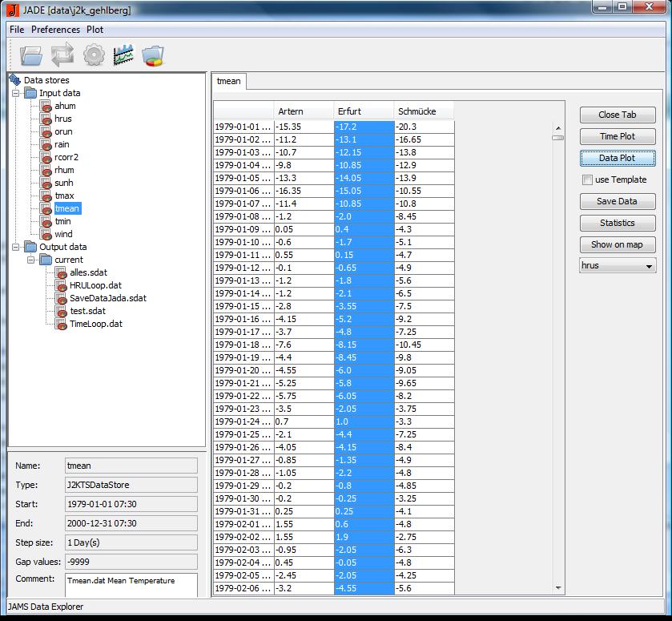Click the Time Plot button
This screenshot has width=672, height=621.
click(617, 136)
